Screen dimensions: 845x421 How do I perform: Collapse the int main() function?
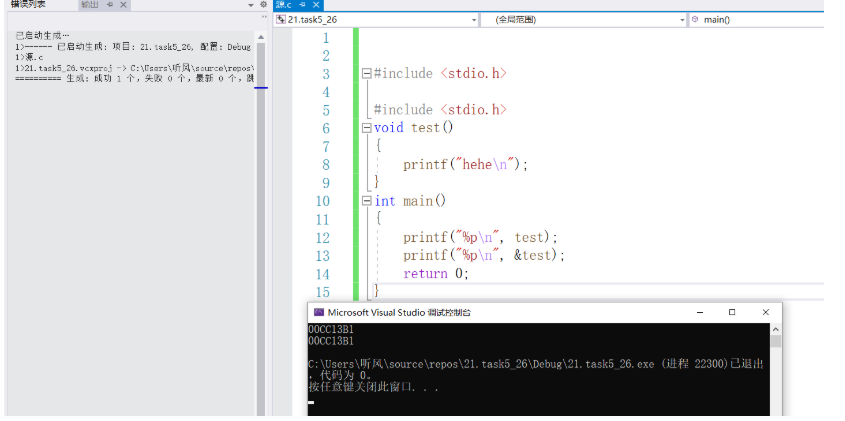[366, 201]
